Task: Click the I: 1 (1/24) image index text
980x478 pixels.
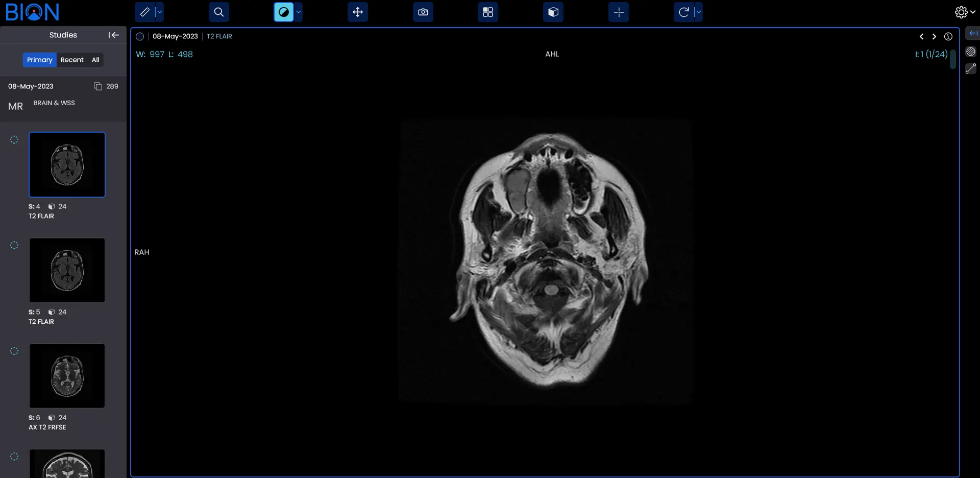Action: coord(931,54)
